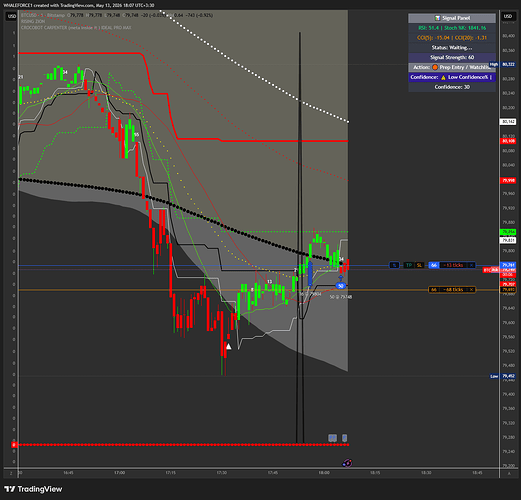Click the 18:00 label on the time axis
The image size is (521, 500).
tap(324, 473)
